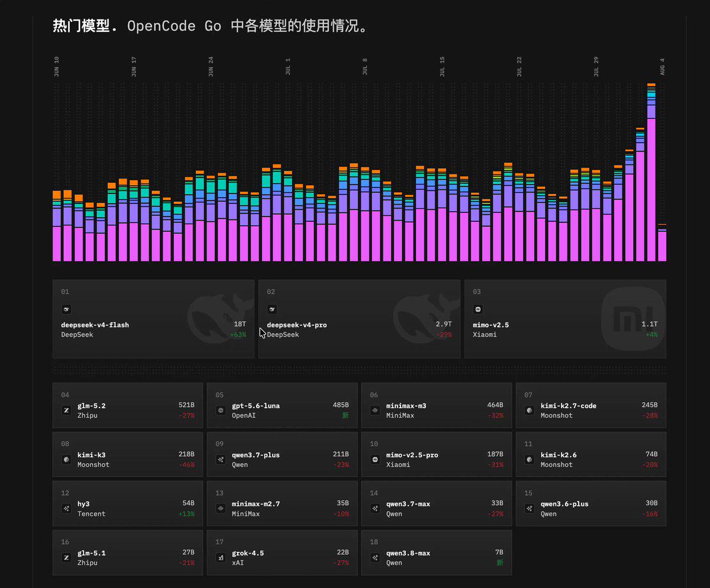Click the MiniMax icon next to minimax-m3
Screen dimensions: 710x588
click(375, 410)
